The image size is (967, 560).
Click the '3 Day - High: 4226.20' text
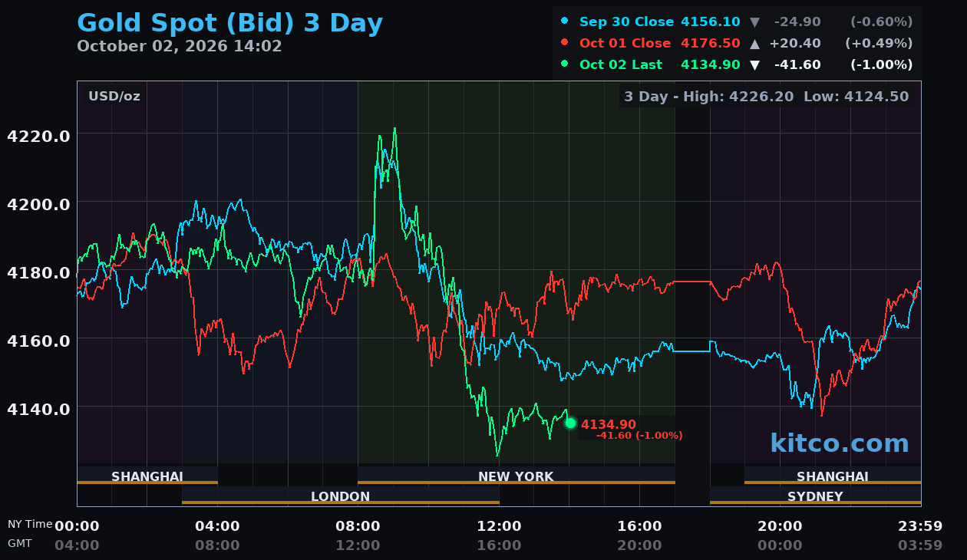click(710, 96)
